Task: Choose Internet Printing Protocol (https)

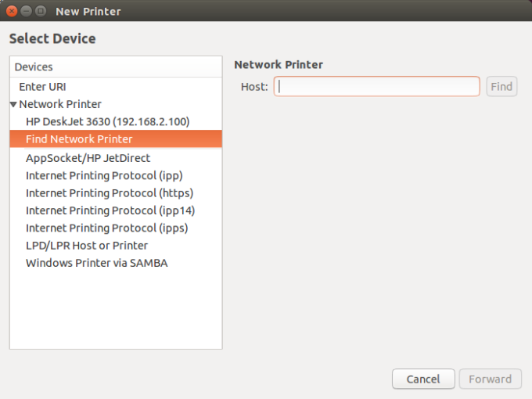Action: (x=109, y=192)
